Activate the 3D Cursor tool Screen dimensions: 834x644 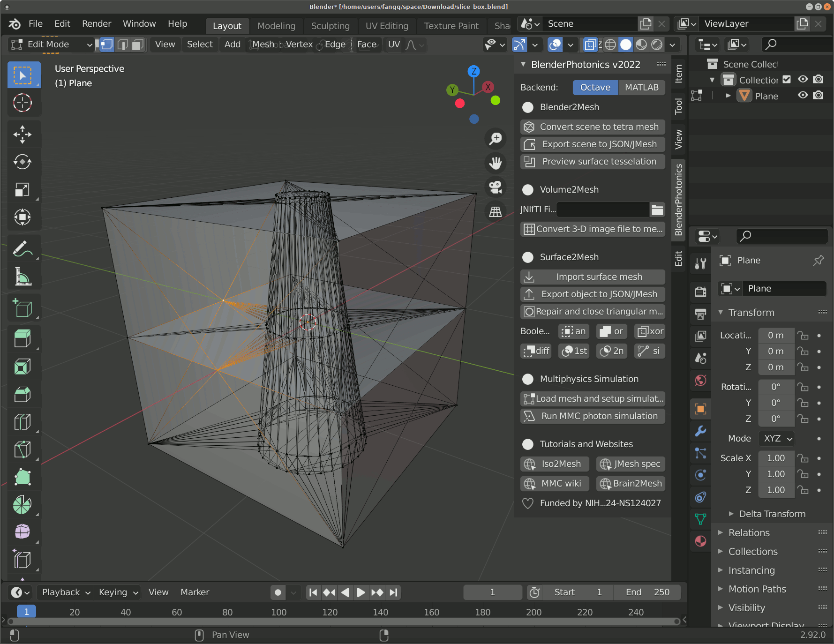click(x=23, y=103)
